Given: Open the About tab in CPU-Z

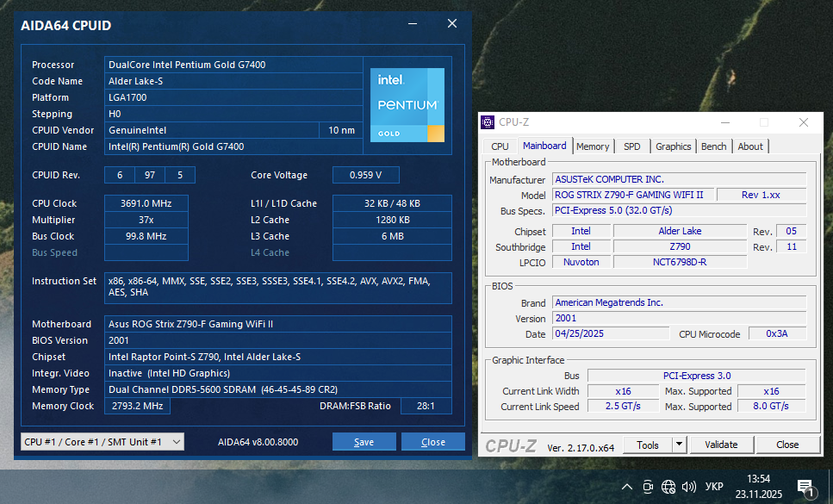Looking at the screenshot, I should pos(750,146).
